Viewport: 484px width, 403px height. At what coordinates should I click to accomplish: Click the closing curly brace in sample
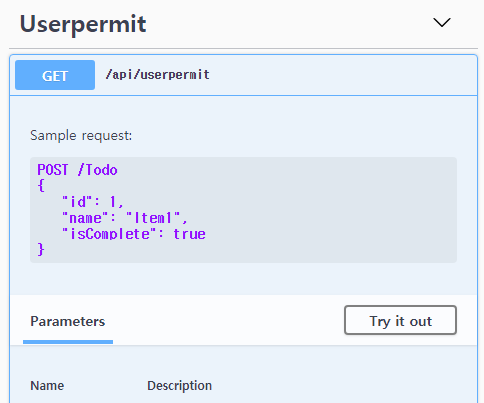(x=41, y=249)
